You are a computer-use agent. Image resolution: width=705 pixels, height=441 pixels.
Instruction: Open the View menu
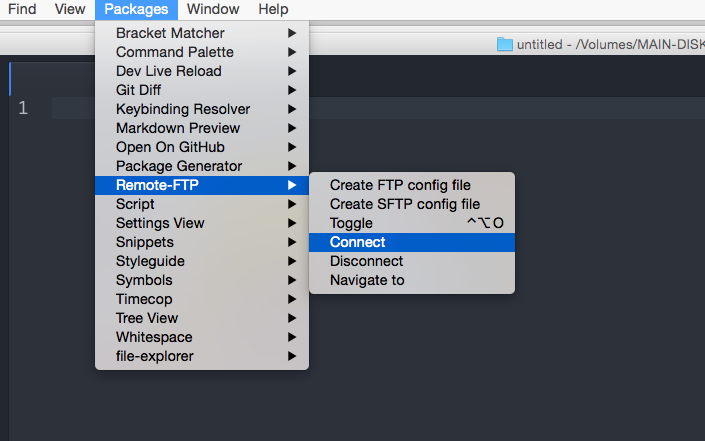click(x=70, y=9)
